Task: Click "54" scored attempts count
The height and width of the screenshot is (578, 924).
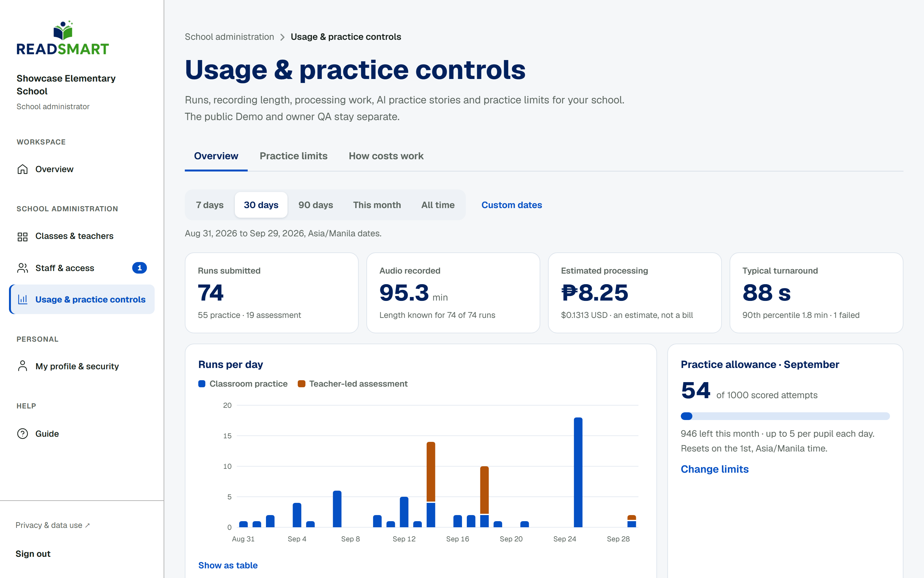Action: coord(696,390)
